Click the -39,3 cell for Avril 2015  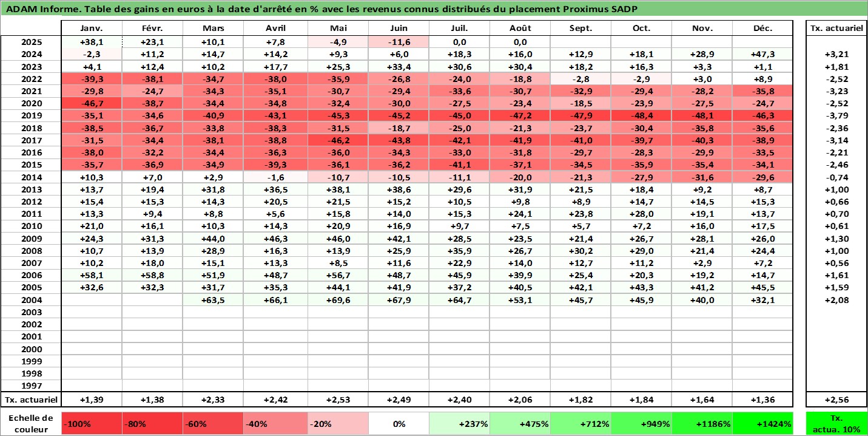click(x=276, y=165)
